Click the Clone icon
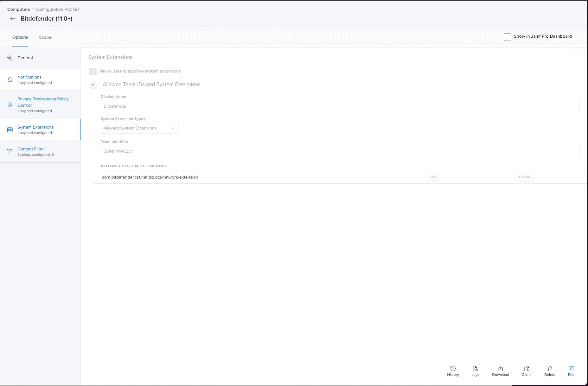 (x=527, y=369)
